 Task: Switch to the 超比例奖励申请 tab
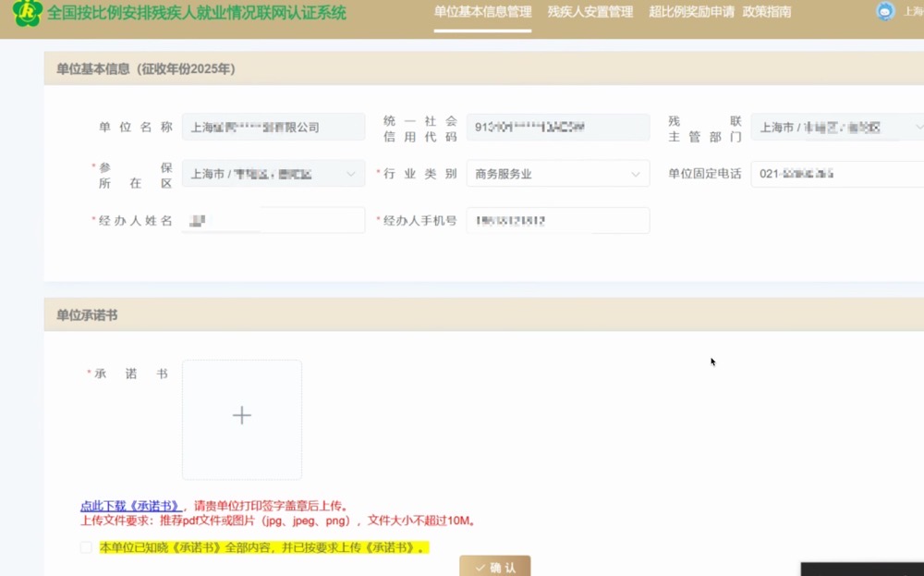tap(694, 12)
